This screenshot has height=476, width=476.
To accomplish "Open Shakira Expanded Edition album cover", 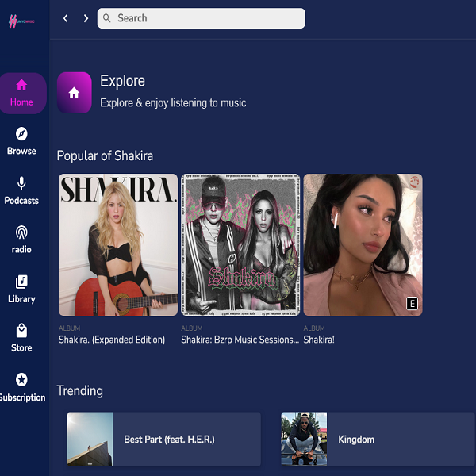I will (x=118, y=244).
